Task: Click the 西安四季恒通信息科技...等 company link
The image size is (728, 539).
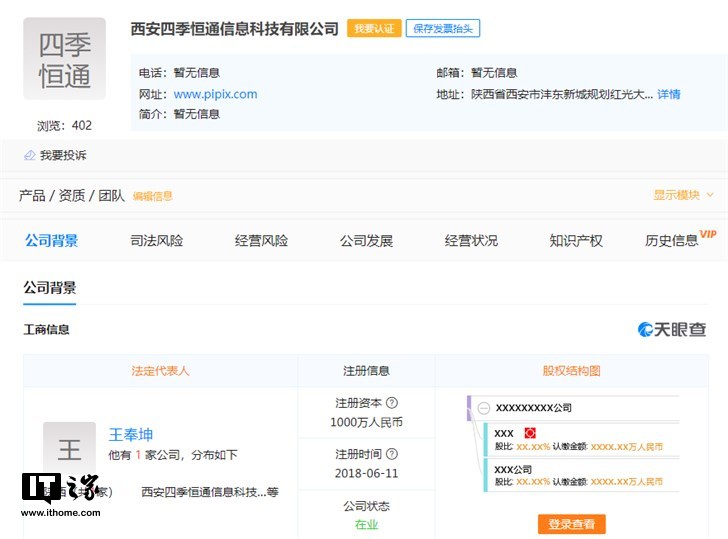Action: tap(210, 492)
